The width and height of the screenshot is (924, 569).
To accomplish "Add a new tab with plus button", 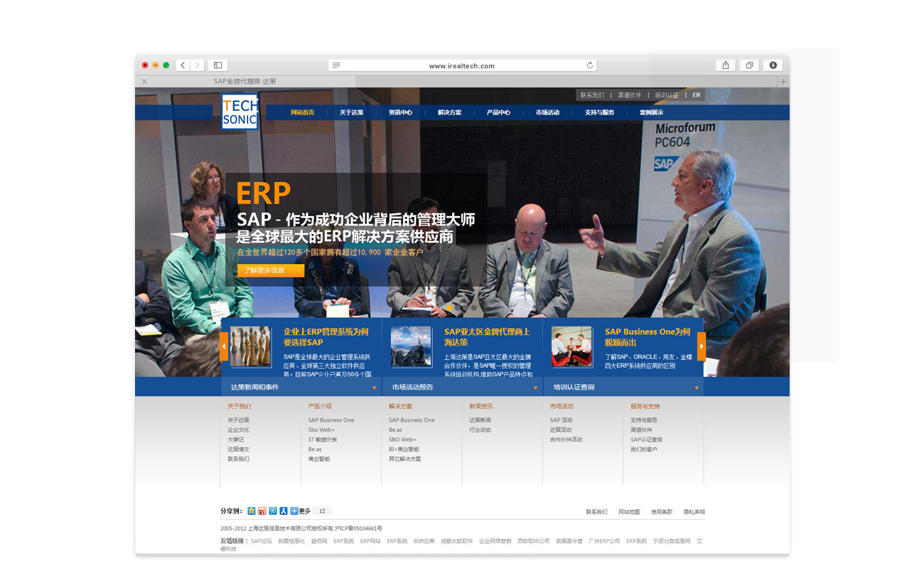I will pyautogui.click(x=783, y=81).
